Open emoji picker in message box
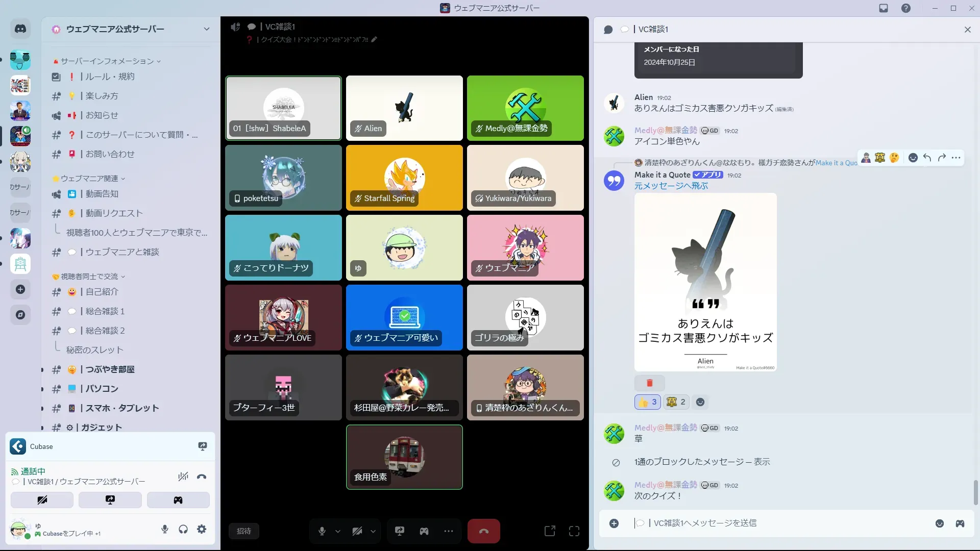Screen dimensions: 980x551 point(940,523)
